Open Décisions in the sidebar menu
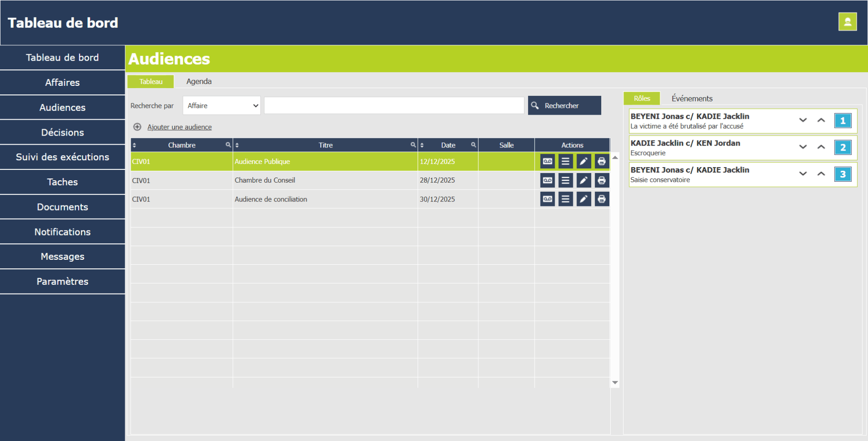This screenshot has width=868, height=441. 63,132
